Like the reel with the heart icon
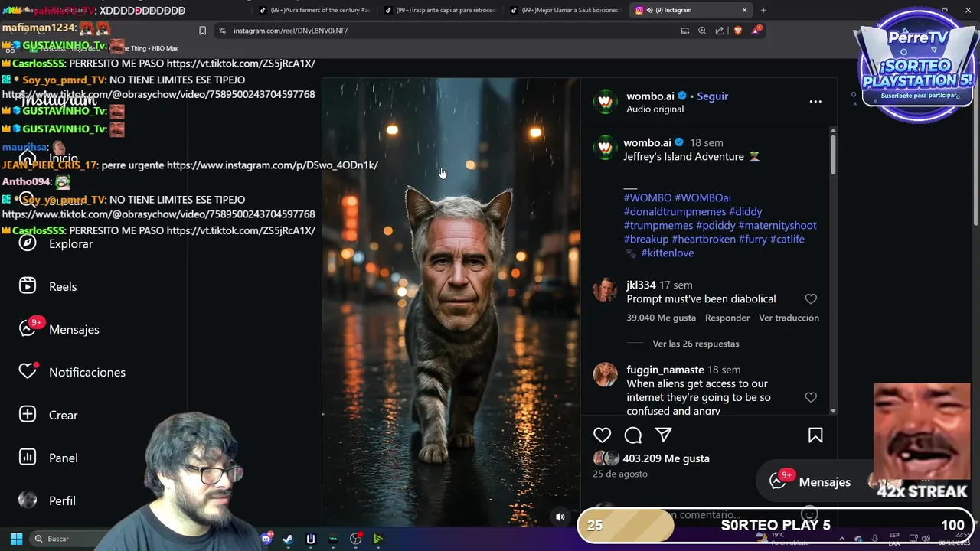Screen dimensions: 980x551 (603, 435)
